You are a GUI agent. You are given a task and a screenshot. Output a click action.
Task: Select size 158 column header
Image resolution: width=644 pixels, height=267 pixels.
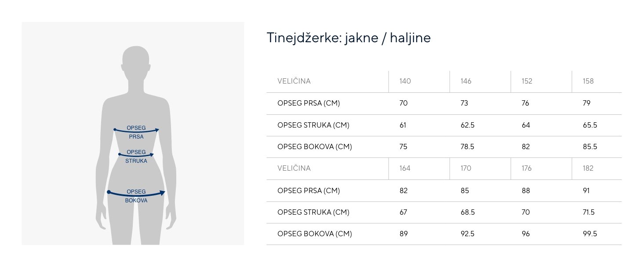[588, 81]
